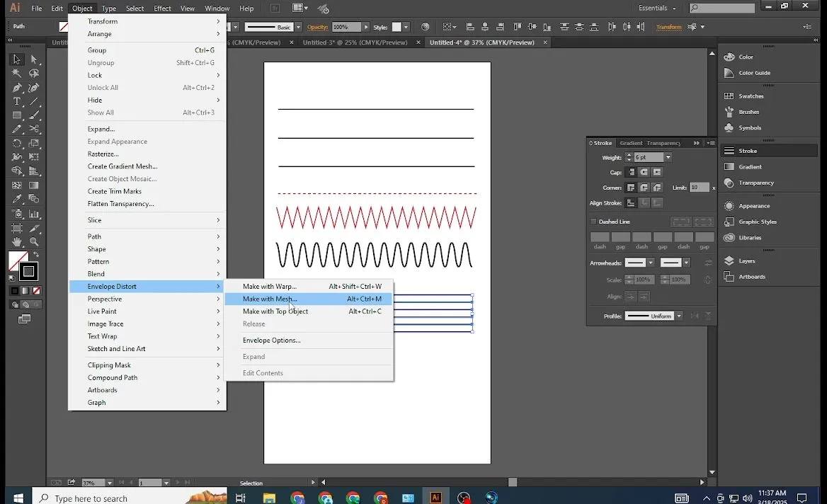Click the stroke Weight value field
The image size is (827, 504).
click(x=648, y=157)
